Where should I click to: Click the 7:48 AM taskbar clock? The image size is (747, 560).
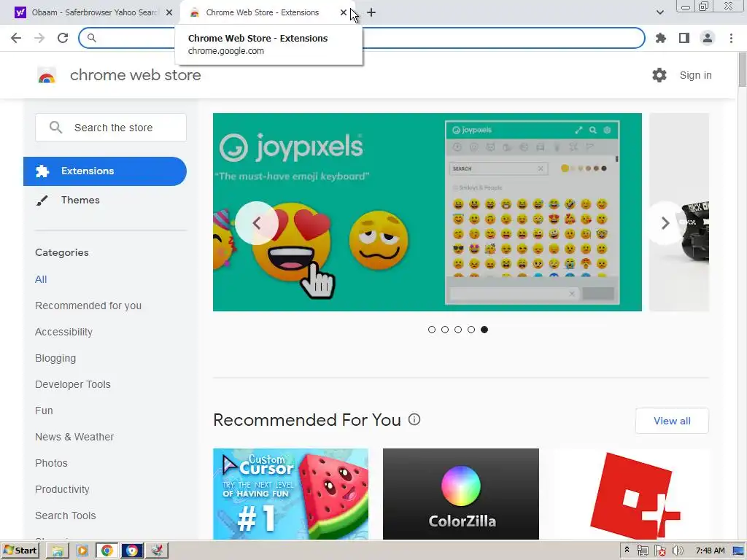[x=710, y=551]
